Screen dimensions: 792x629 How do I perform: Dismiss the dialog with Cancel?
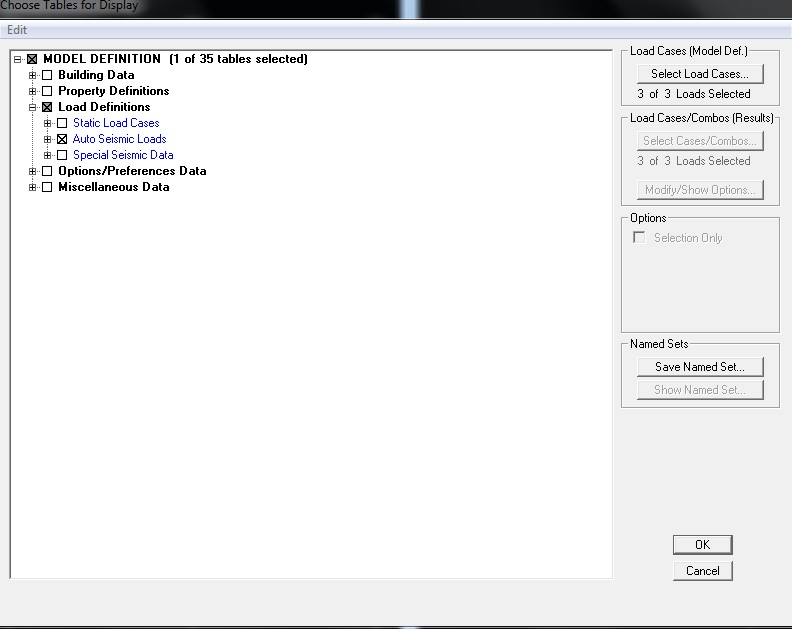pyautogui.click(x=703, y=571)
